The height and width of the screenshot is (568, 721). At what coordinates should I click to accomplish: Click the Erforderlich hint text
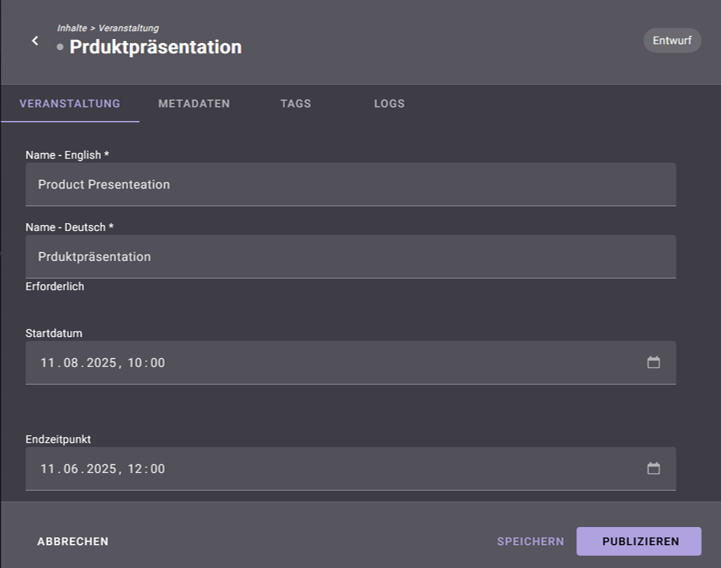pos(55,287)
